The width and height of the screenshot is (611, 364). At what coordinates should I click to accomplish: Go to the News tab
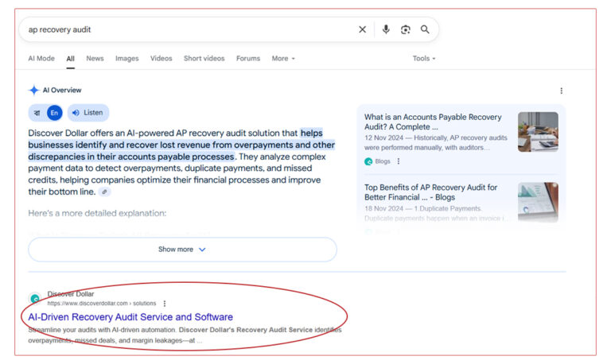[x=95, y=59]
